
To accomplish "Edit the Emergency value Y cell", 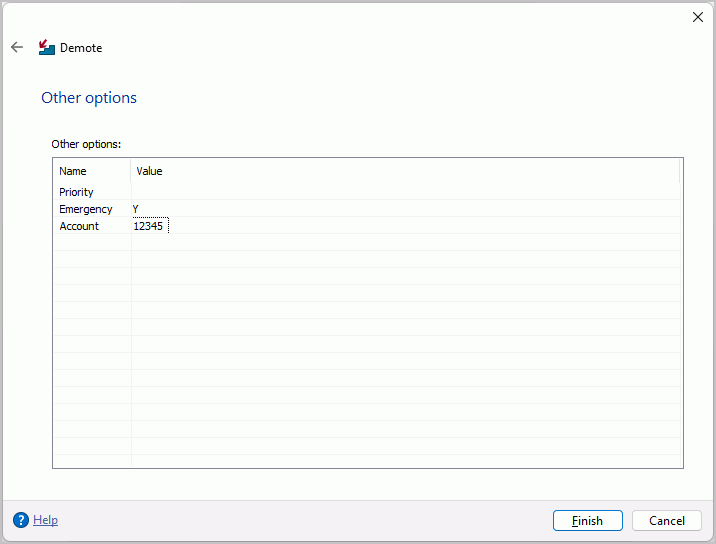I will click(406, 209).
